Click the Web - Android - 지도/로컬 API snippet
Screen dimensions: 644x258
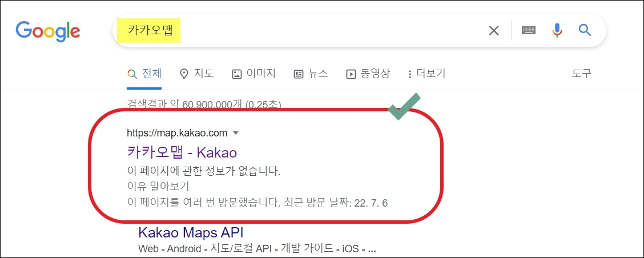coord(257,249)
